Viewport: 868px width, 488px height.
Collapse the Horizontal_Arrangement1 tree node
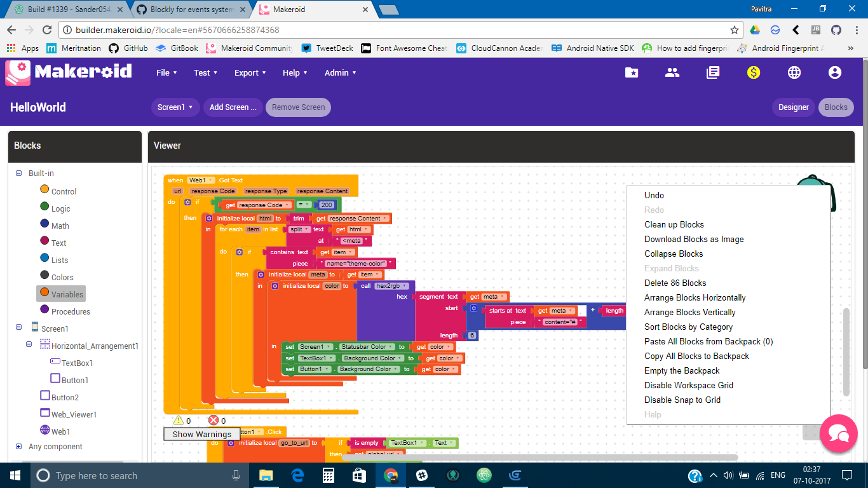[x=28, y=345]
